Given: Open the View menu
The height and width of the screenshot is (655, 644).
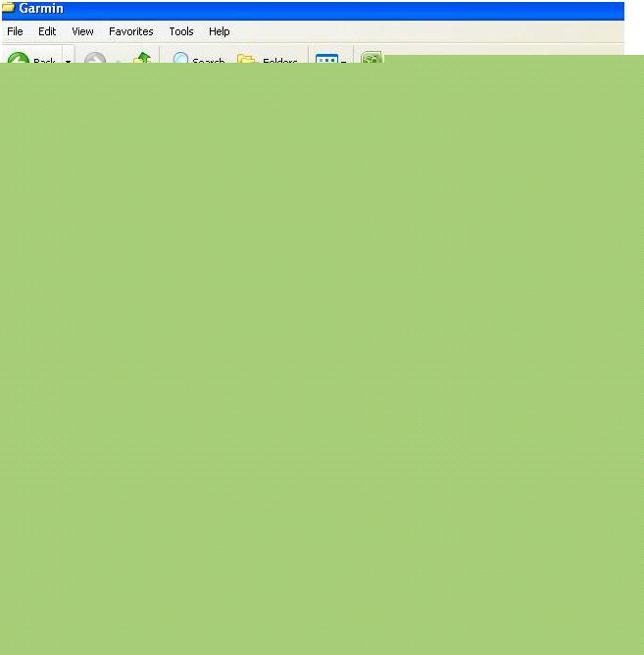Looking at the screenshot, I should pos(82,31).
